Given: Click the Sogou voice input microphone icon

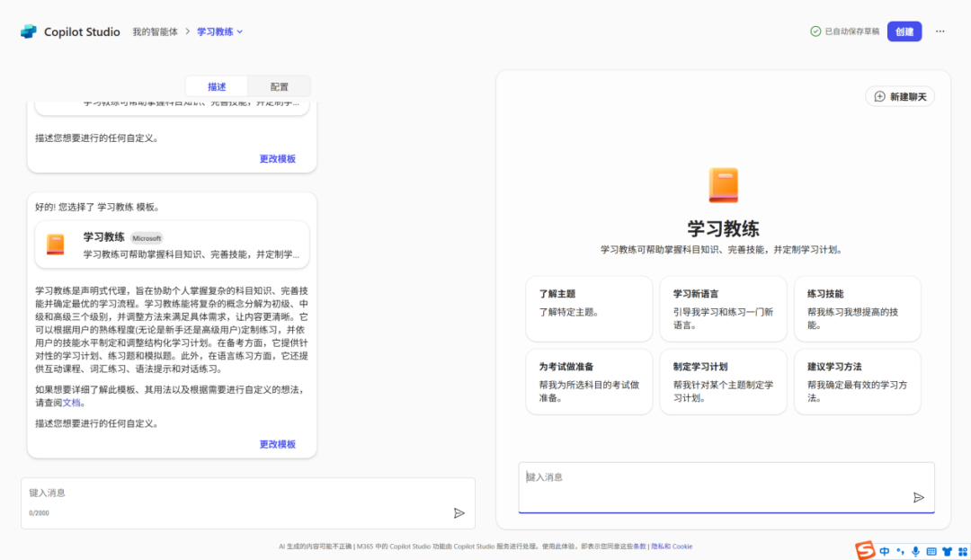Looking at the screenshot, I should (915, 551).
